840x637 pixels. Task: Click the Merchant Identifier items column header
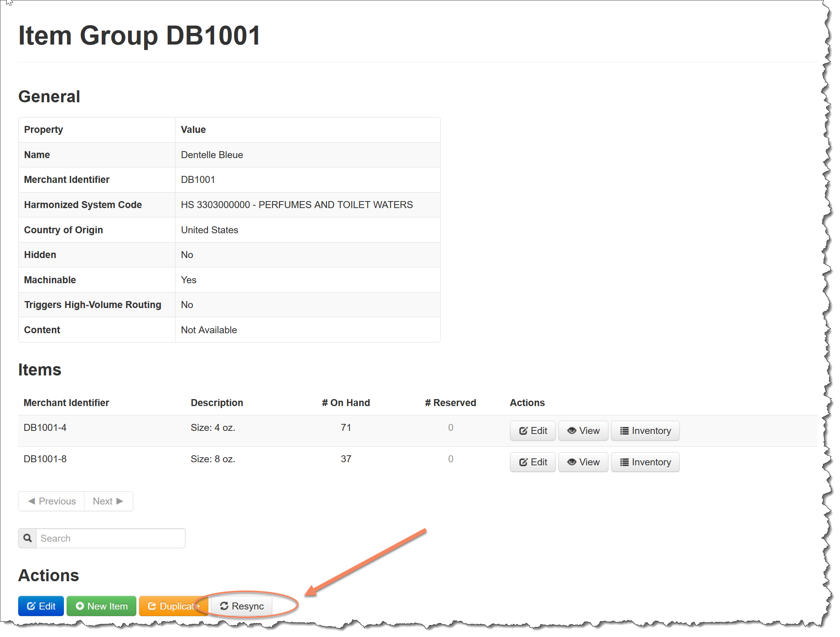tap(66, 403)
